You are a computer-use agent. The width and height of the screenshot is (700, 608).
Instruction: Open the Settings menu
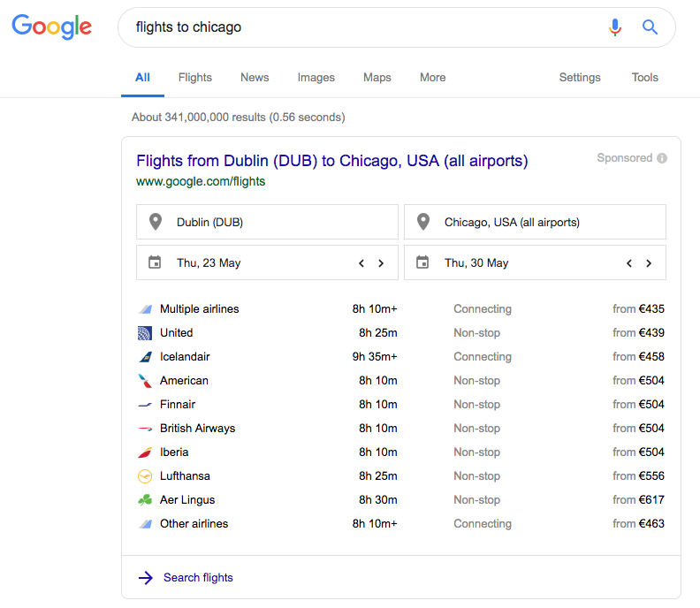[580, 77]
